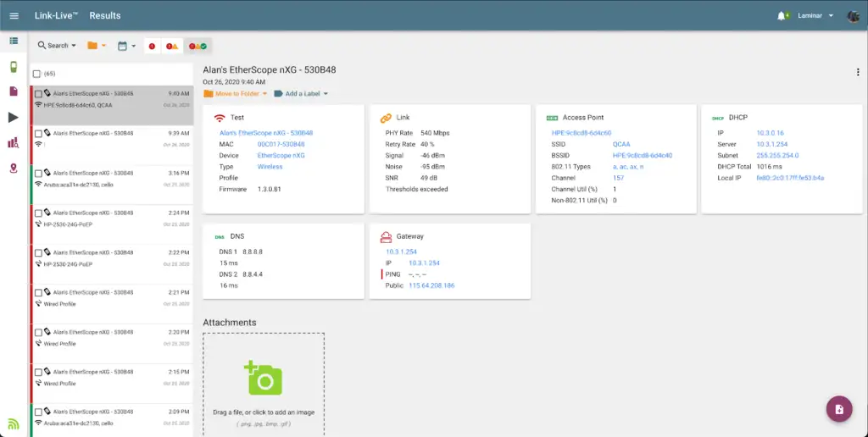
Task: Open the map pin location sidebar icon
Action: [x=14, y=169]
